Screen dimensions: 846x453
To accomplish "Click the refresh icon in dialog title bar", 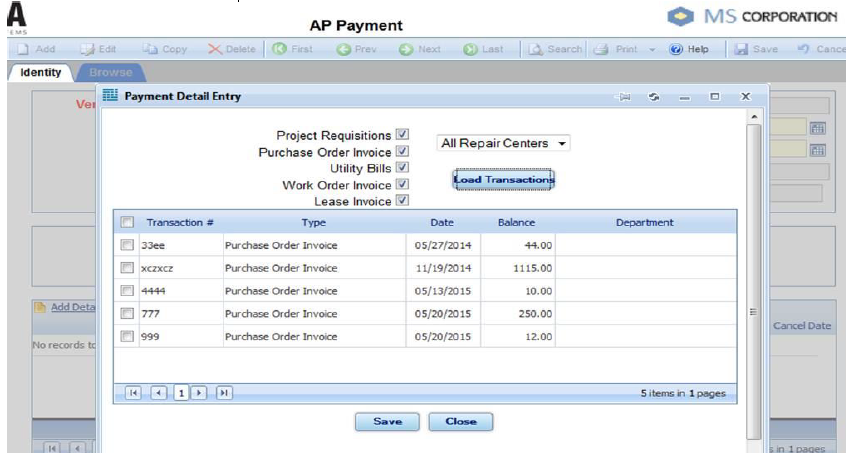I will pos(655,97).
